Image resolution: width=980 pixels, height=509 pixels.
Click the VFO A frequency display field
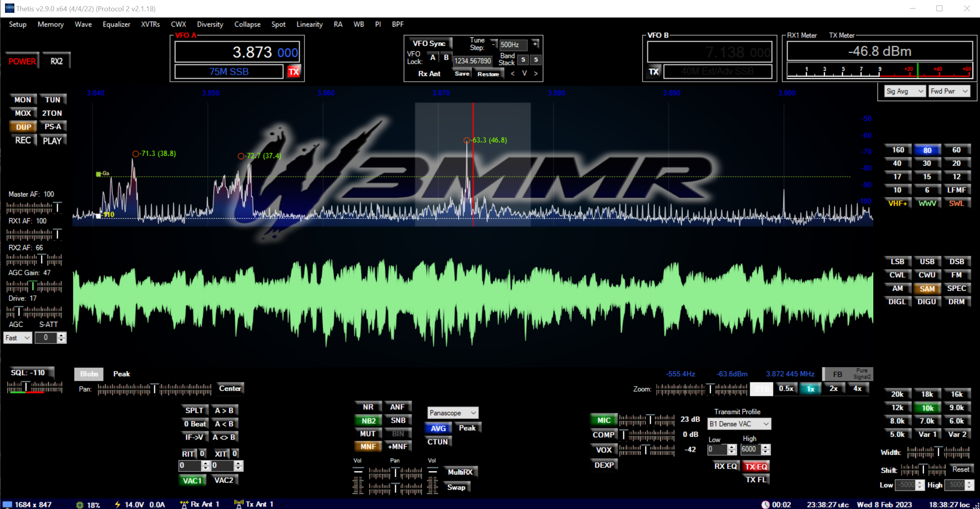pos(237,52)
